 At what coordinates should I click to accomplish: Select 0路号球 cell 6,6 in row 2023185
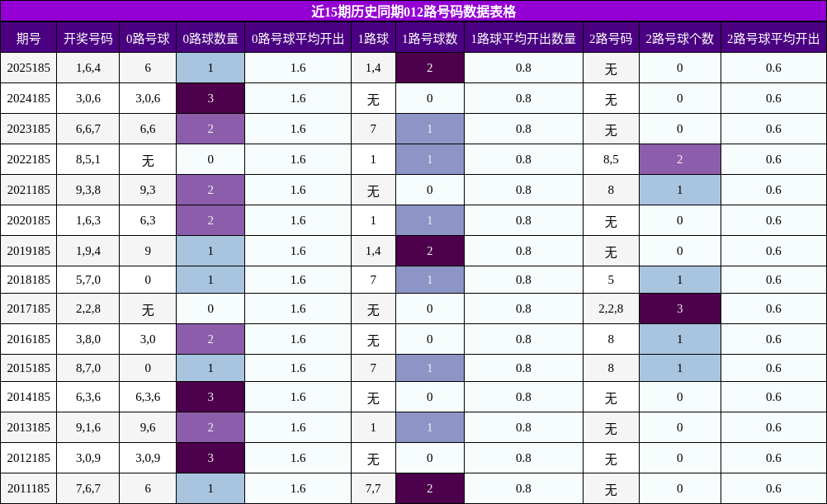pos(148,129)
